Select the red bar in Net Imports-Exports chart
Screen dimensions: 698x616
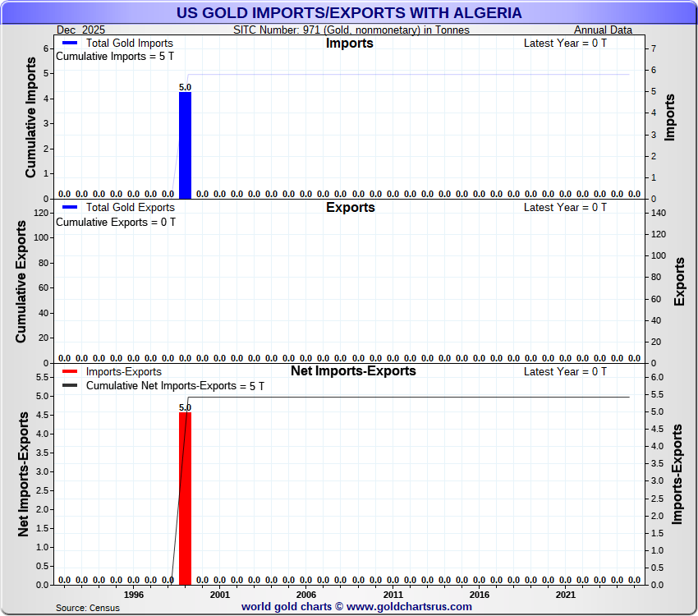coord(185,498)
